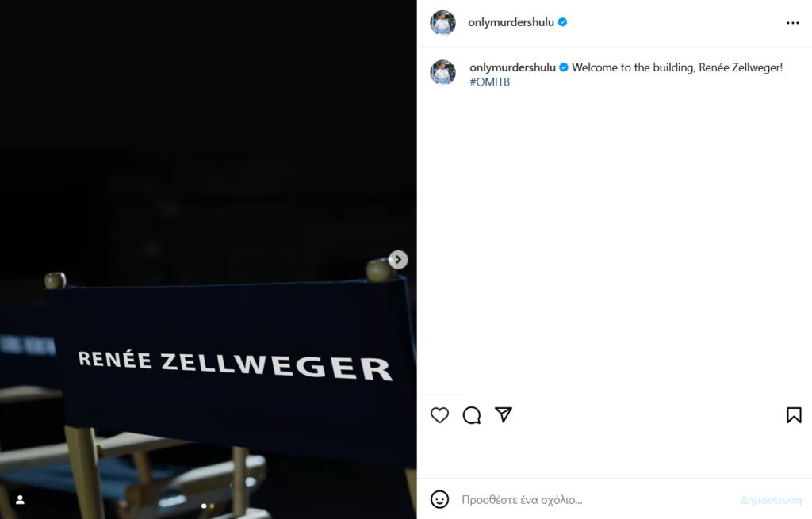Click the add comment input field
812x519 pixels.
point(596,500)
